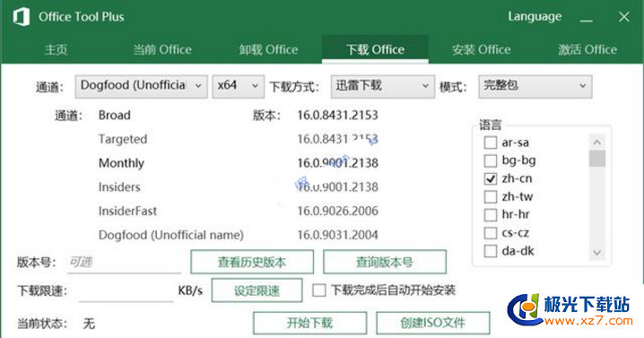
Task: Open the x64 architecture dropdown
Action: click(239, 86)
